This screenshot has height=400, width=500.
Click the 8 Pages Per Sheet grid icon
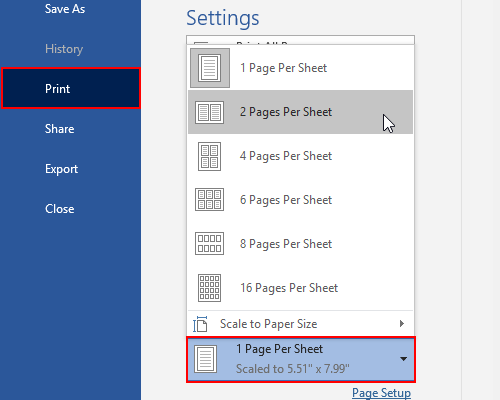click(x=209, y=244)
